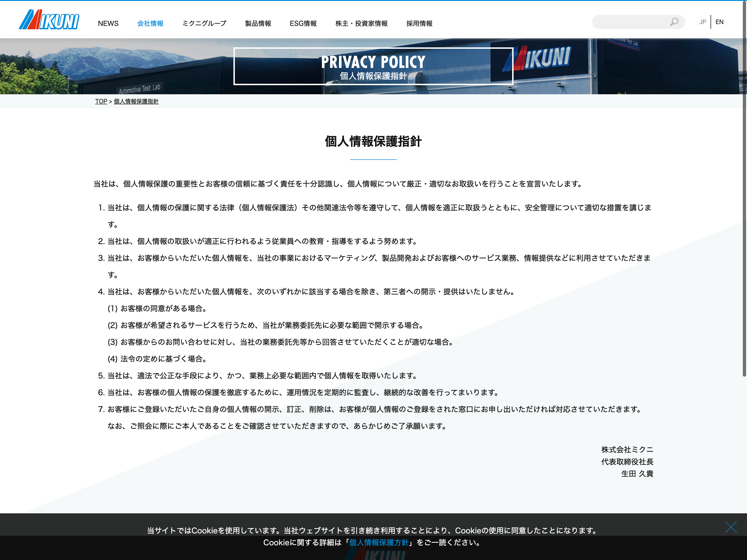Open the 製品情報 menu item
Viewport: 747px width, 560px height.
258,23
